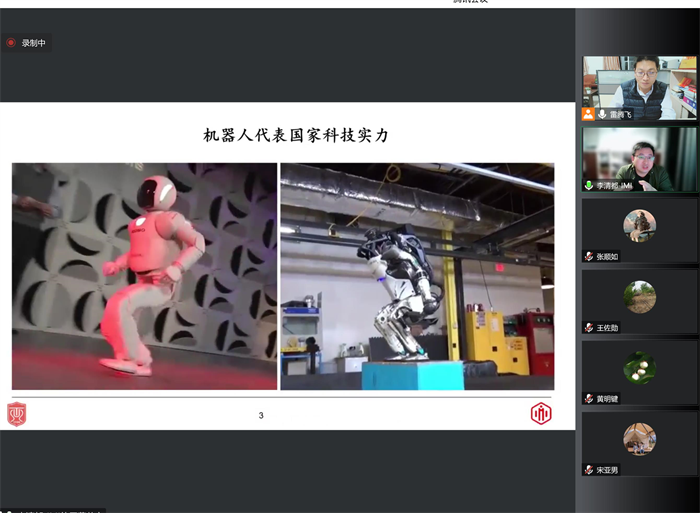This screenshot has height=513, width=700.
Task: Click the 录制中 recording status label
Action: point(34,43)
